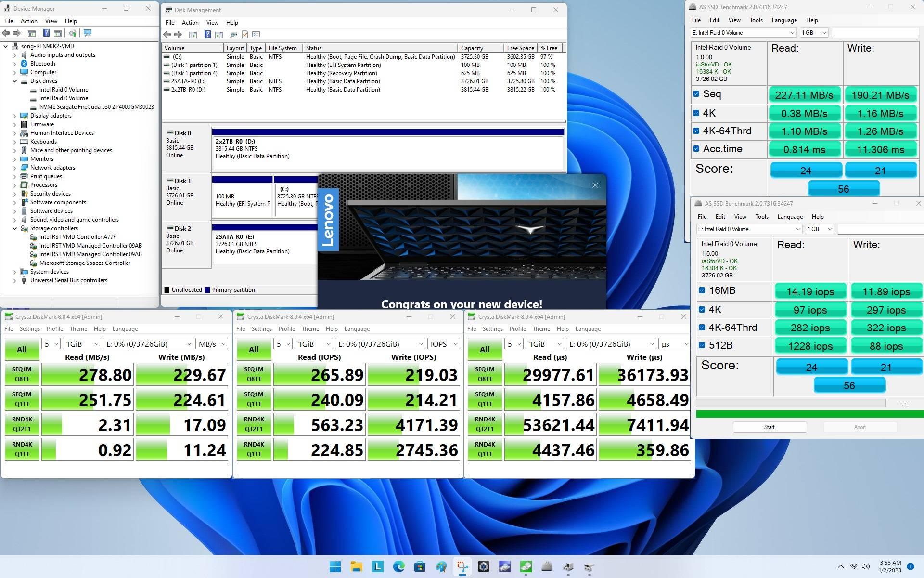The height and width of the screenshot is (578, 924).
Task: Open Action menu in Disk Management
Action: point(190,23)
